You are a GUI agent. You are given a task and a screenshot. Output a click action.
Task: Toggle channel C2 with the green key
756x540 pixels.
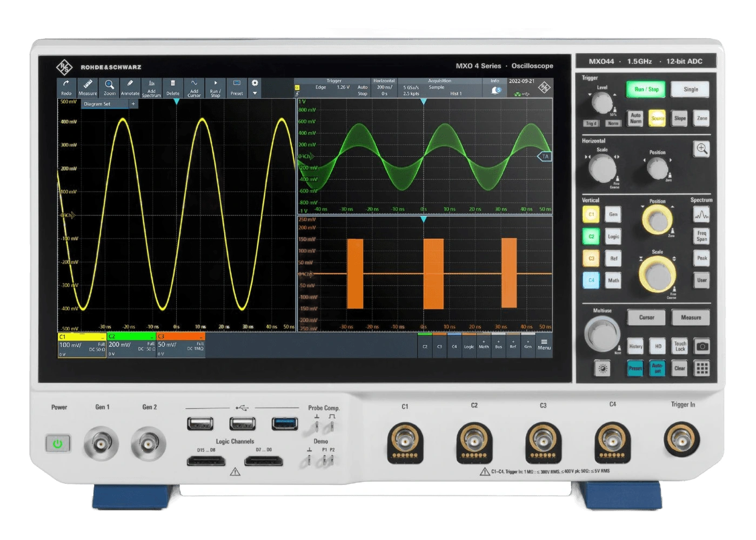tap(591, 237)
